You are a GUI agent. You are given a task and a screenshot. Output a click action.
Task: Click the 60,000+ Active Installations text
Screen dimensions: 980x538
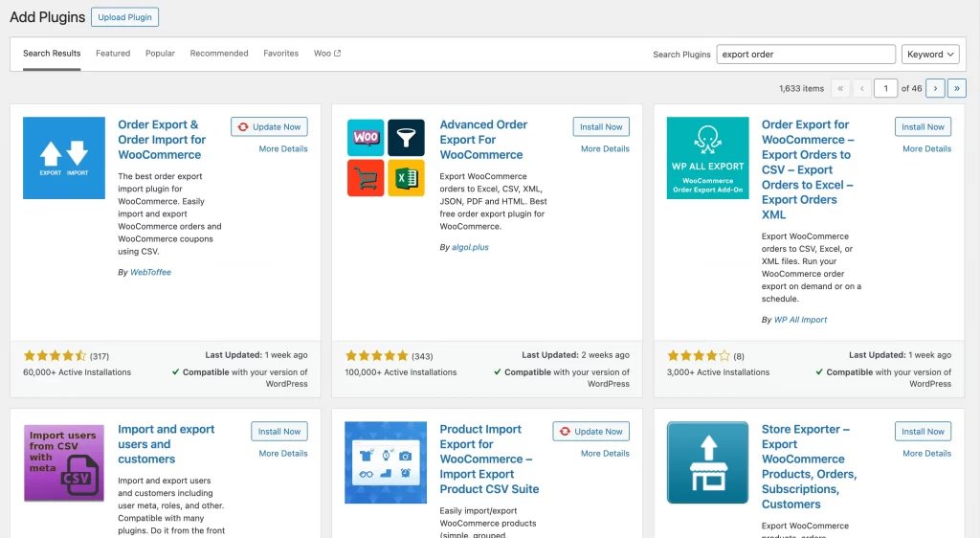(x=77, y=371)
